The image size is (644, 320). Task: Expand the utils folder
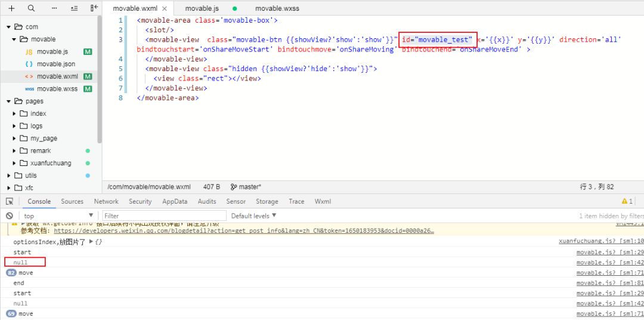(8, 175)
